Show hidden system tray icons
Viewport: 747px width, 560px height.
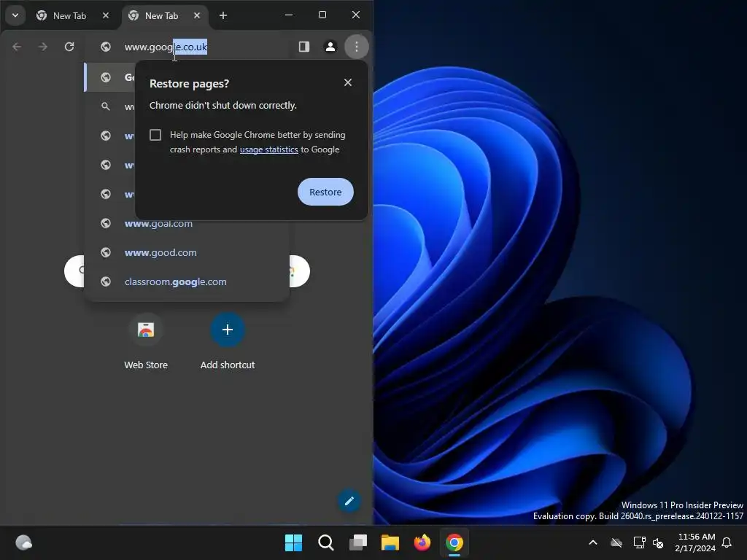[x=593, y=542]
